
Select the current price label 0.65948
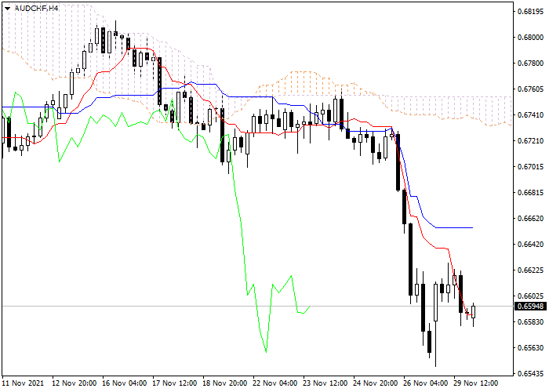pyautogui.click(x=530, y=307)
